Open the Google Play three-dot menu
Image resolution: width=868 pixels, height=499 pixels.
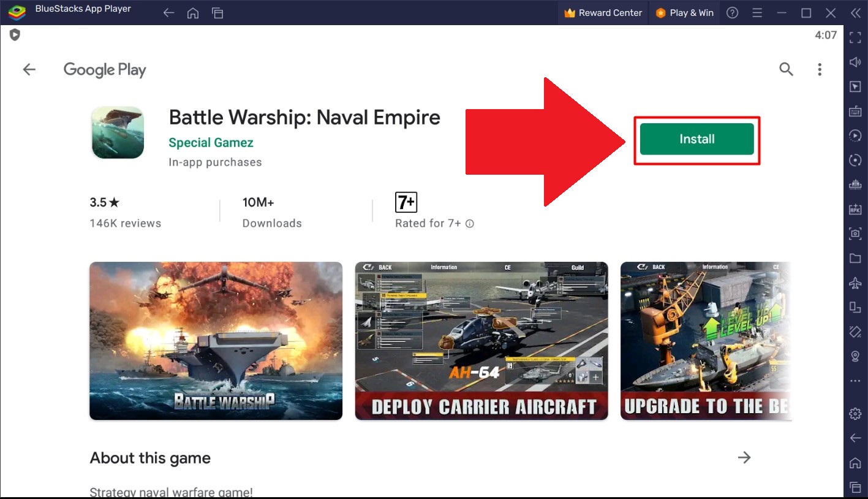[x=820, y=69]
